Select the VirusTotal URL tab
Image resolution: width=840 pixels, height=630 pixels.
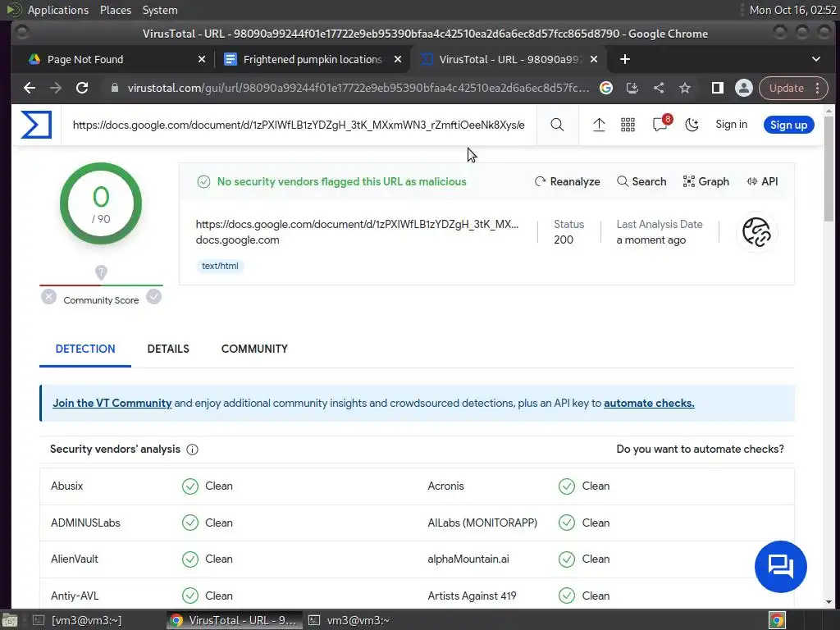[x=509, y=59]
